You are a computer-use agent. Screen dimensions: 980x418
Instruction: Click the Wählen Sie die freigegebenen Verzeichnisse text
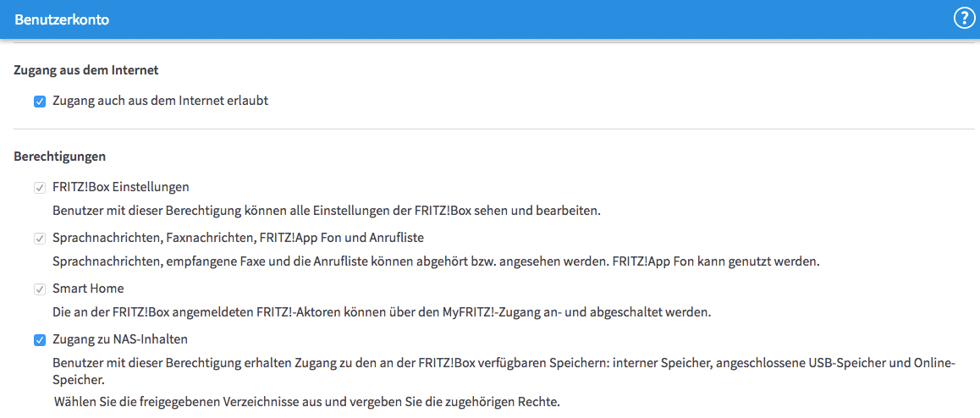306,400
